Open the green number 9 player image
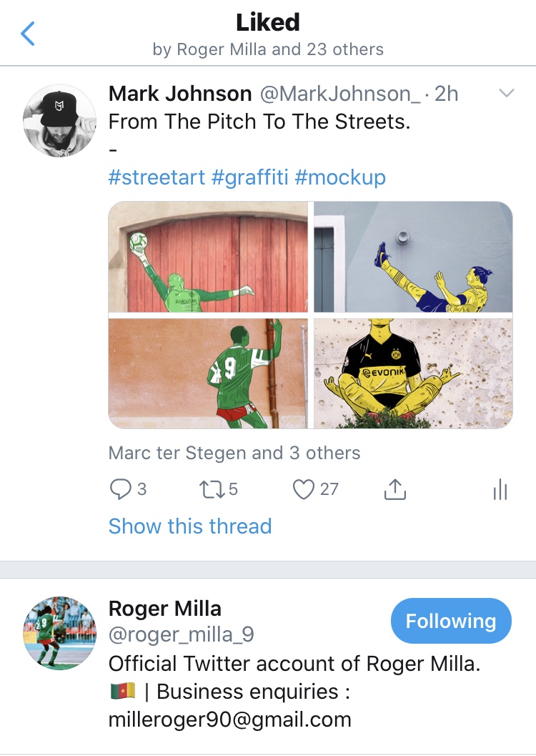The image size is (536, 756). 208,373
